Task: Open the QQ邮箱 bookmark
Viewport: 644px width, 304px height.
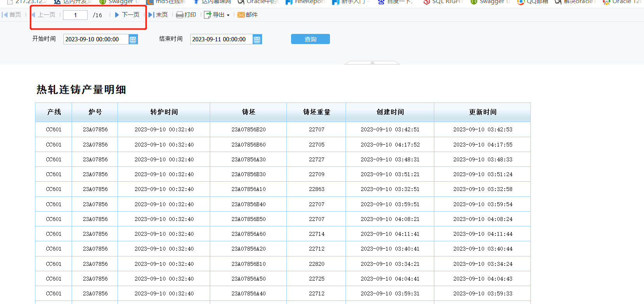Action: [x=532, y=2]
